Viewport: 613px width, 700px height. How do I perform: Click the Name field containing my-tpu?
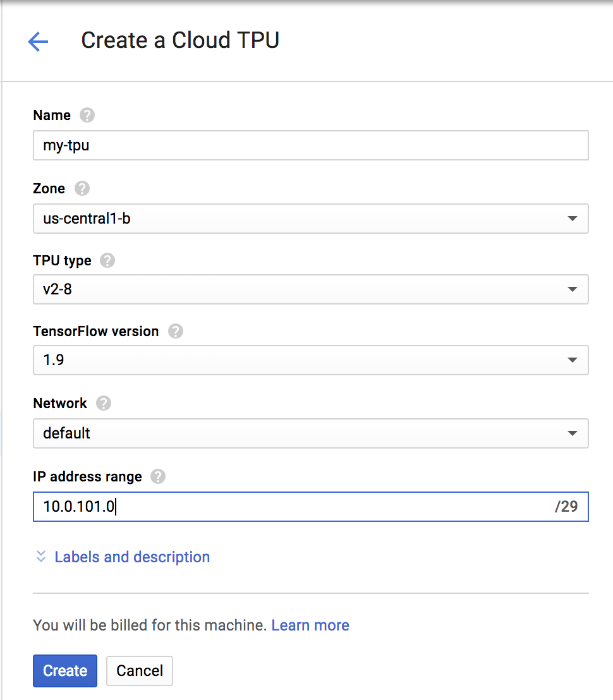coord(310,145)
